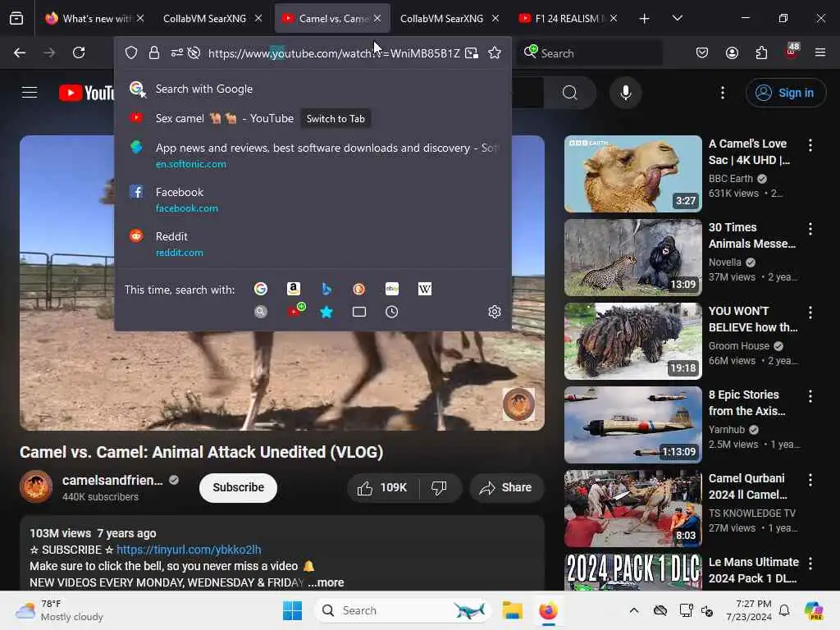Open A Camel's Love Sac thumbnail
840x630 pixels.
tap(632, 174)
